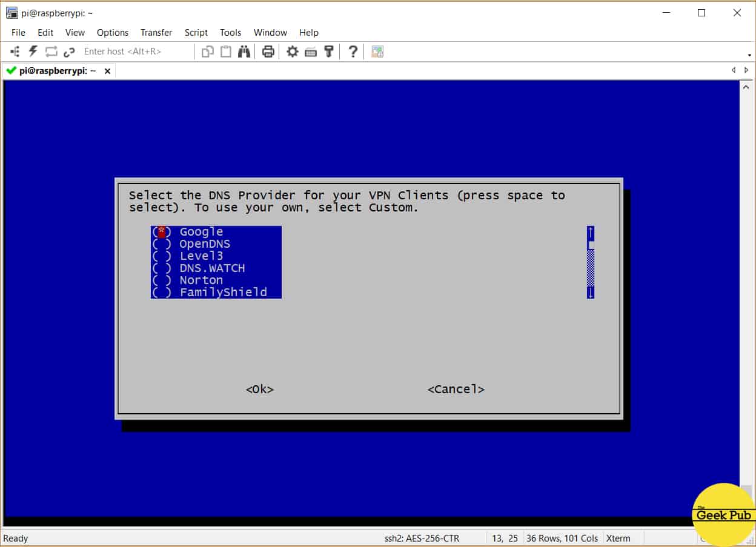Open the Session Manager toolbar icon
756x547 pixels.
(15, 51)
